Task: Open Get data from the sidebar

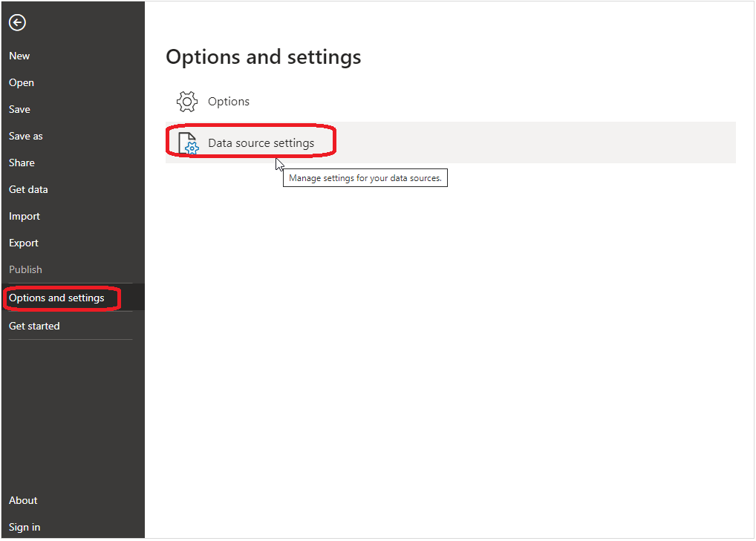Action: pos(28,190)
